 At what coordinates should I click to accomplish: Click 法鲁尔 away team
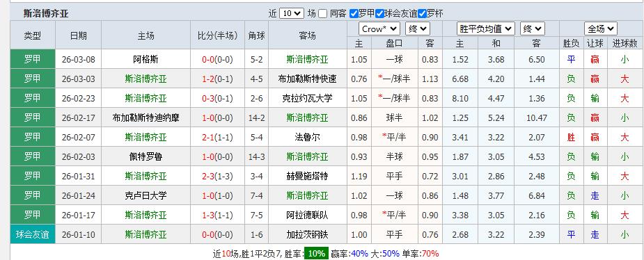point(307,138)
